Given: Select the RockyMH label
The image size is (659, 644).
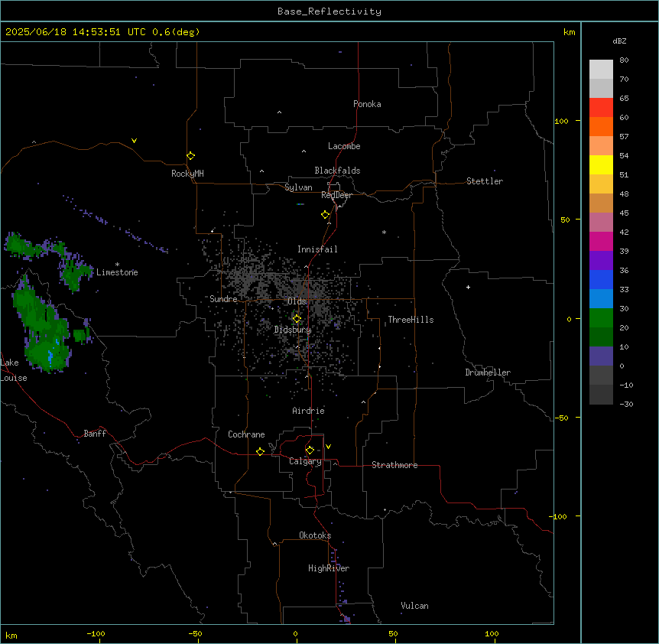Looking at the screenshot, I should pyautogui.click(x=187, y=174).
